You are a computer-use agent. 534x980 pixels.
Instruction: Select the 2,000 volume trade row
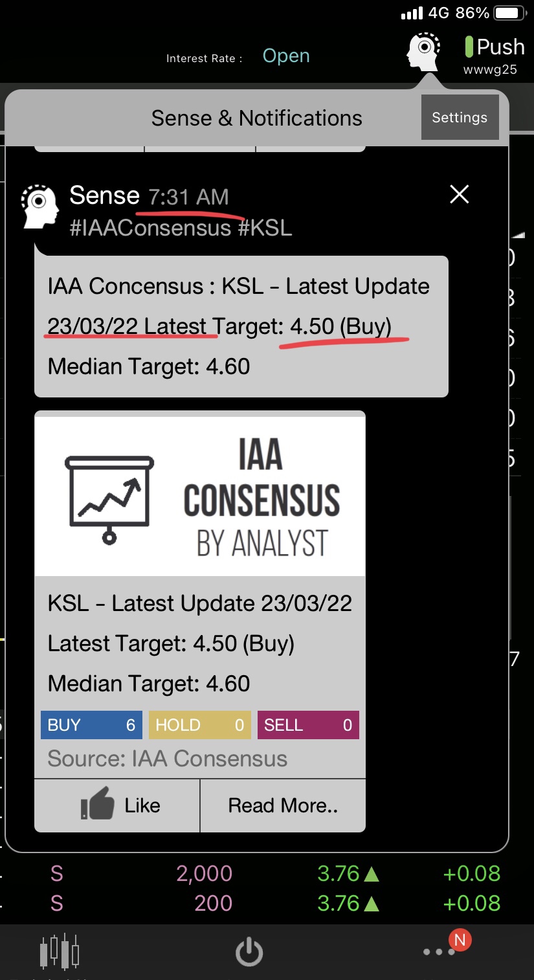267,874
